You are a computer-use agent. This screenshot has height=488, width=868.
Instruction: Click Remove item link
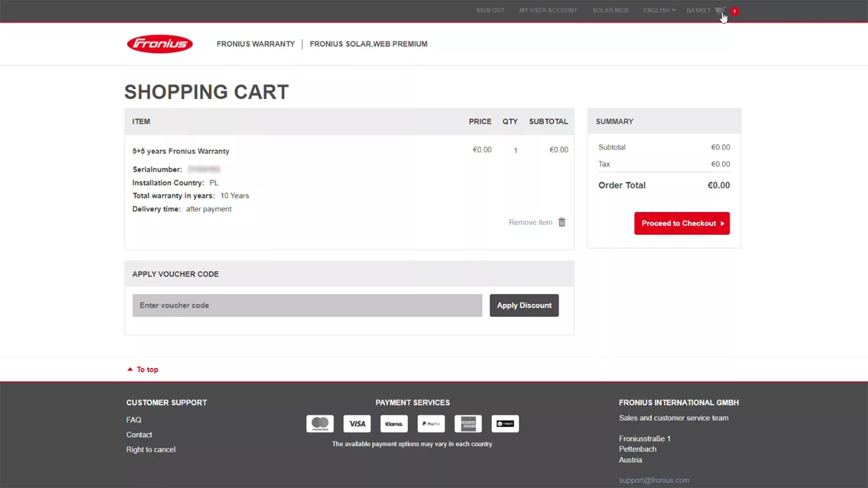(530, 223)
